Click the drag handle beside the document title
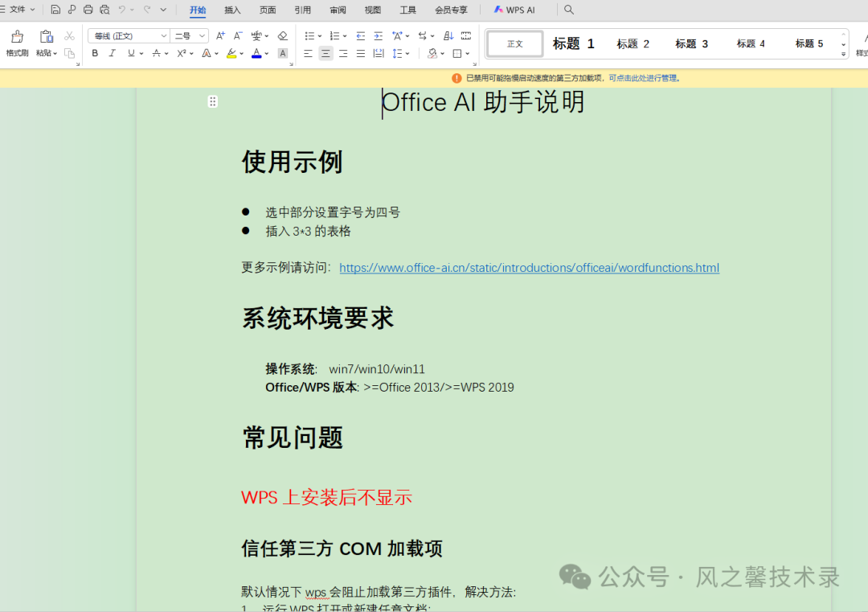 pyautogui.click(x=212, y=101)
